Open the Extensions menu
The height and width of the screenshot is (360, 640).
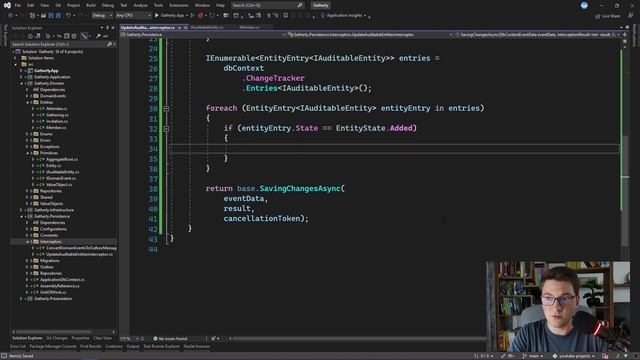179,5
